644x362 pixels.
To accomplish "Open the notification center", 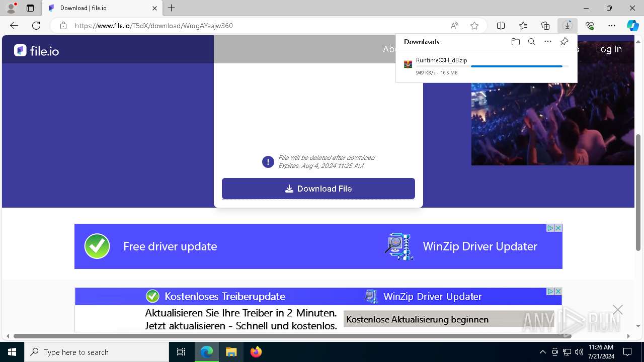I will pos(627,352).
